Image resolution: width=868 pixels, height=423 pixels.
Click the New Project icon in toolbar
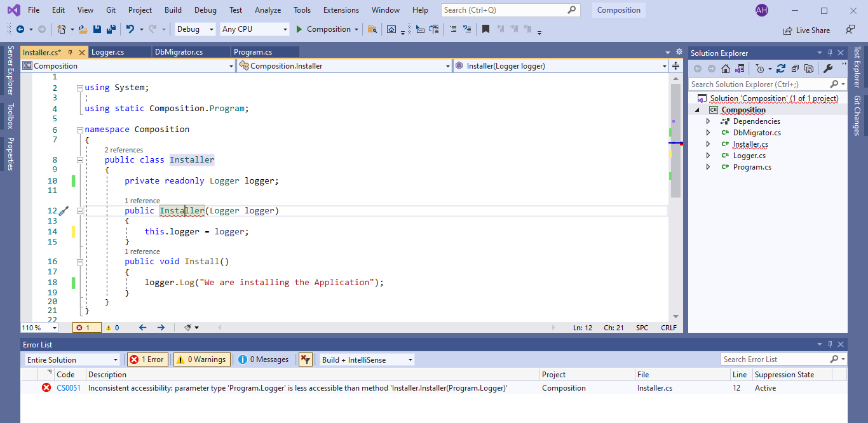click(61, 29)
